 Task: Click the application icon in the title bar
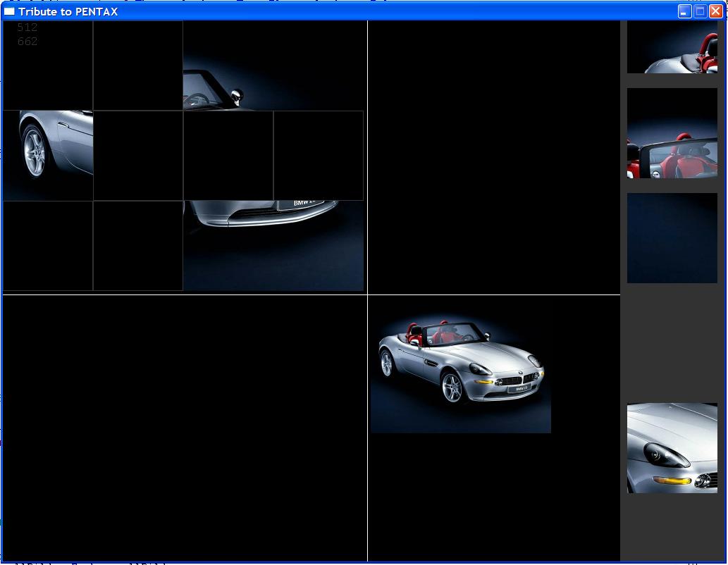[x=9, y=11]
